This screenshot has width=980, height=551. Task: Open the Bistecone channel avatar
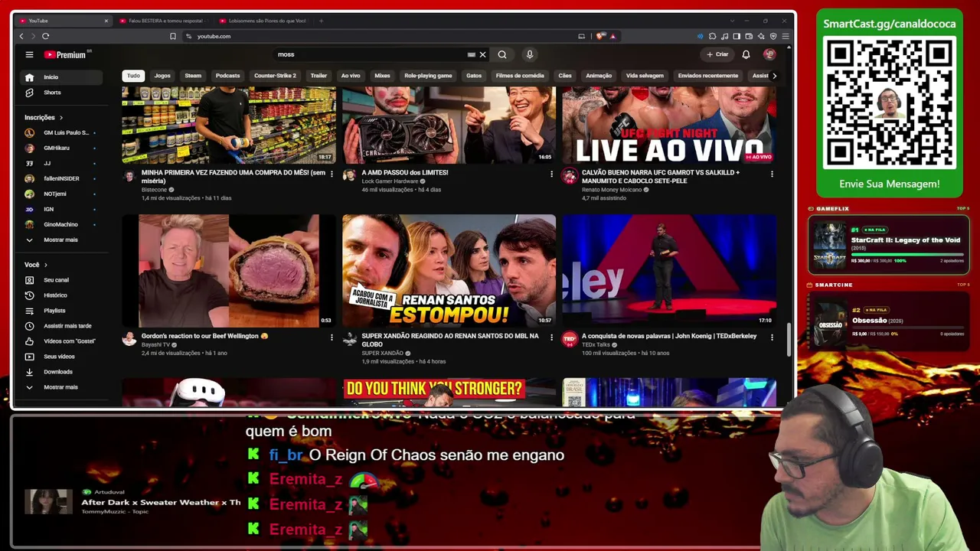pos(129,176)
